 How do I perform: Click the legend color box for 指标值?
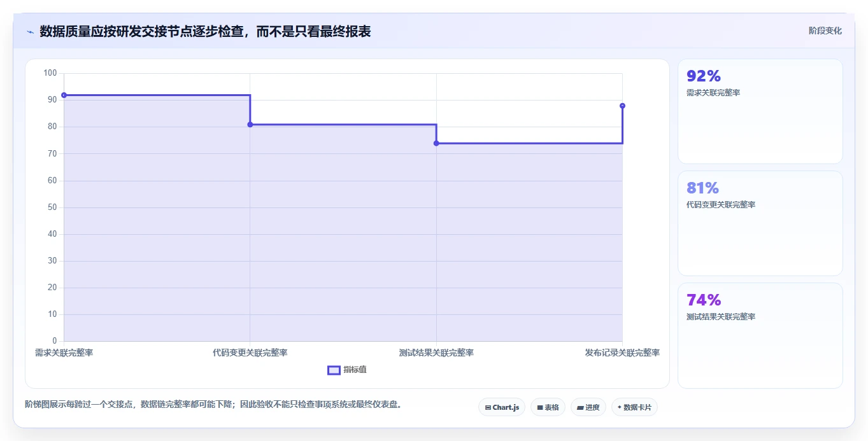pyautogui.click(x=334, y=370)
